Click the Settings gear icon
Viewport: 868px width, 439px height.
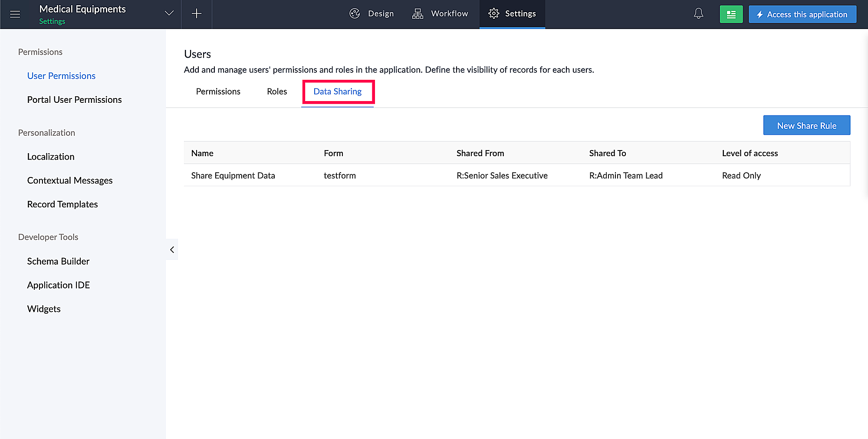click(x=493, y=14)
